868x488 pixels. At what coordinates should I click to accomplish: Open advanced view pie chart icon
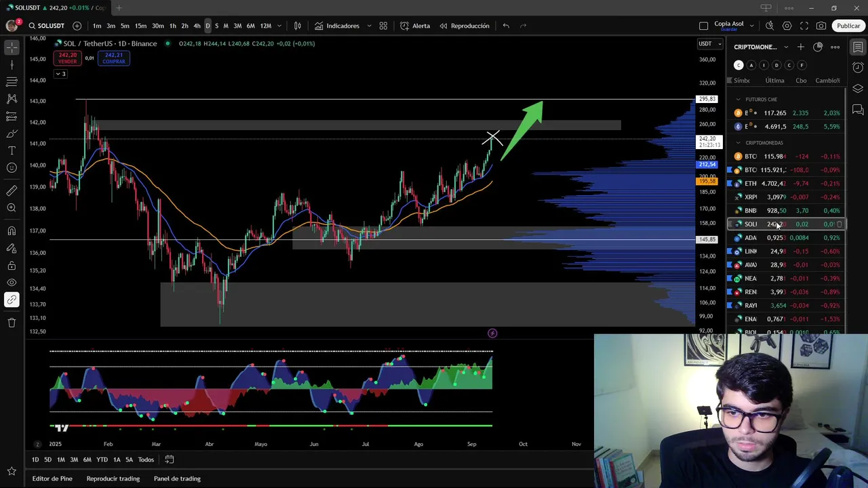[x=818, y=47]
